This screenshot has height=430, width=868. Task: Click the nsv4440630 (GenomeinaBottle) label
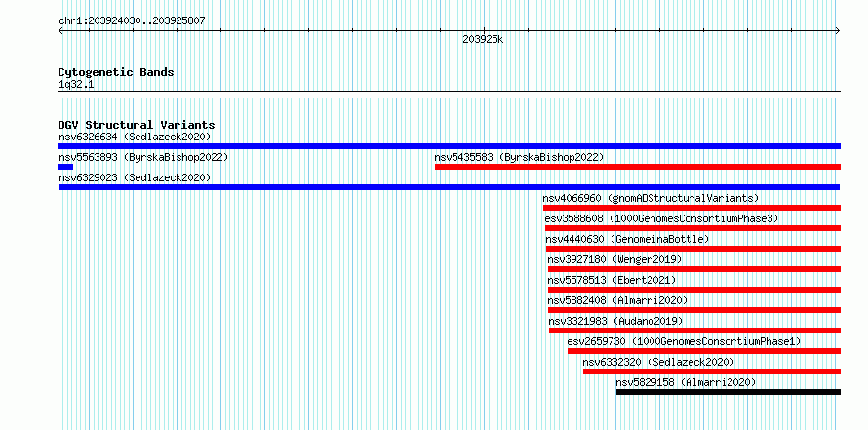coord(628,239)
